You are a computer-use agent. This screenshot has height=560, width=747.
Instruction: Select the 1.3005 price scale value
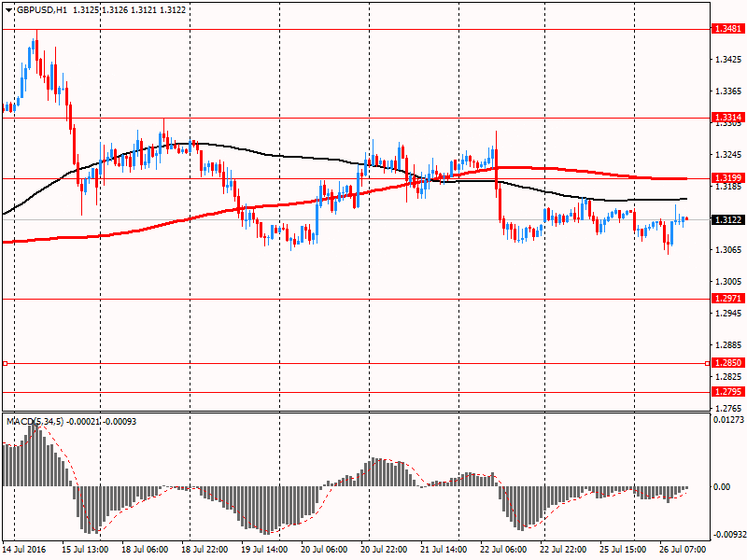point(728,282)
